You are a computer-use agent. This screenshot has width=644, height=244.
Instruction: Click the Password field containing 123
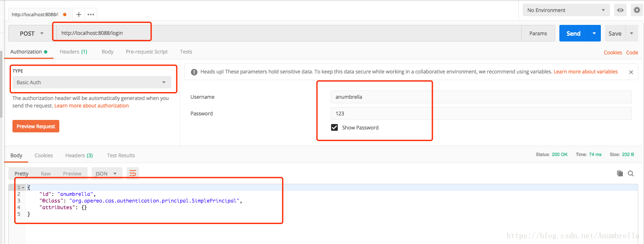coord(481,113)
